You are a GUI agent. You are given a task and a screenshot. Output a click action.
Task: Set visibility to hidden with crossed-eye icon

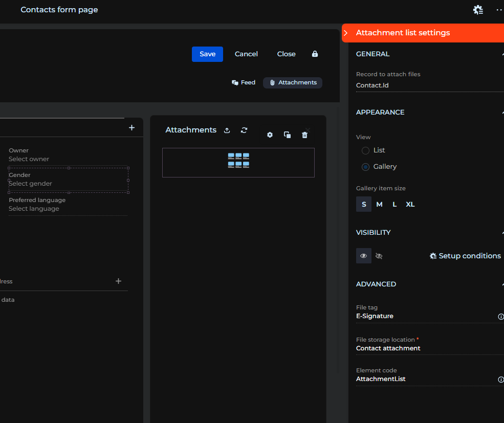click(x=379, y=256)
